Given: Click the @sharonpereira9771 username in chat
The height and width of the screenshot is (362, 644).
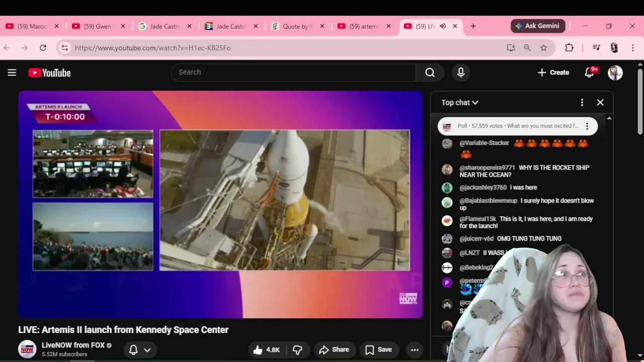Looking at the screenshot, I should point(487,167).
